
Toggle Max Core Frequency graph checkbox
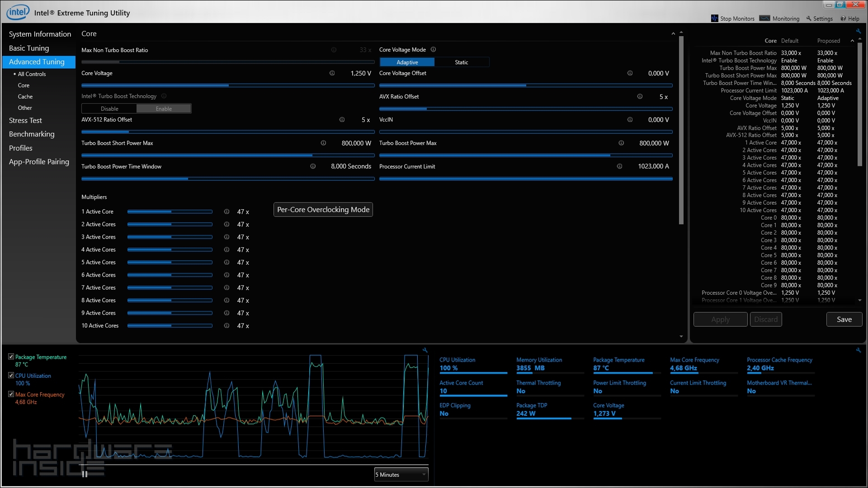(11, 394)
